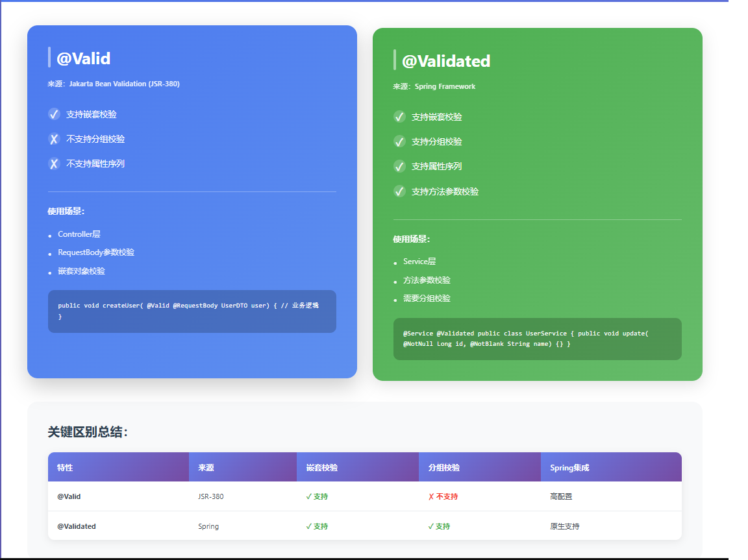The height and width of the screenshot is (560, 748).
Task: Click check icon beside 支持嵌套校验 in @Valid card
Action: tap(54, 114)
